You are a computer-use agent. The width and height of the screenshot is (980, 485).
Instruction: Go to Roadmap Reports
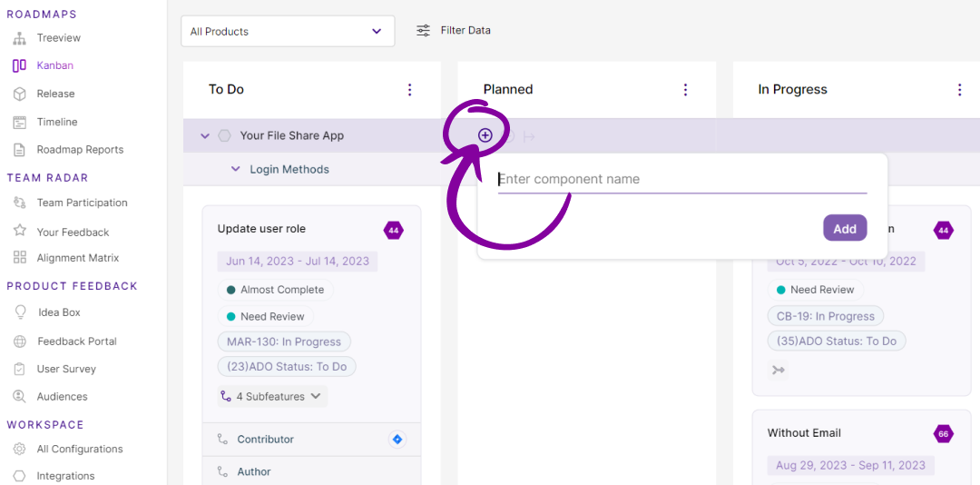tap(80, 150)
